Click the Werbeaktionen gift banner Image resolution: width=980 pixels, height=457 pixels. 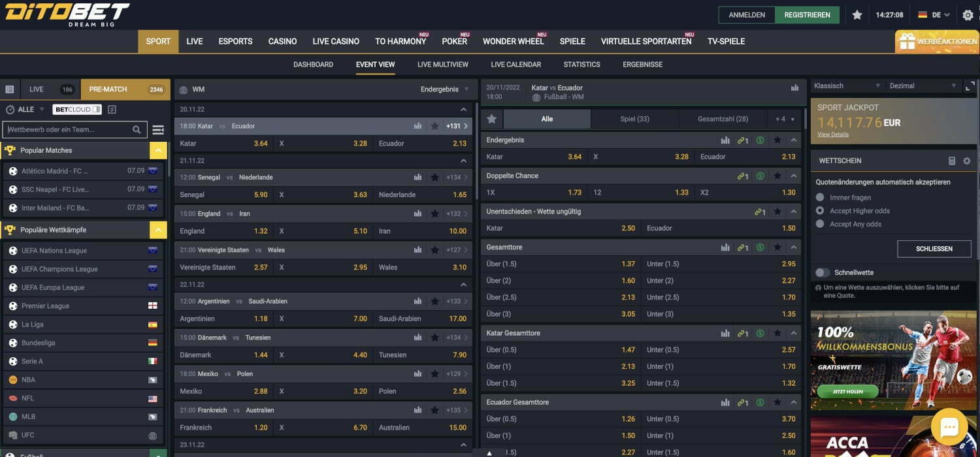coord(937,41)
